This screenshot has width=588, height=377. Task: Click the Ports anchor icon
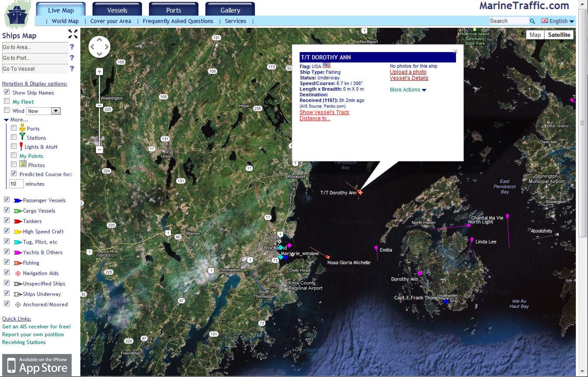point(23,128)
